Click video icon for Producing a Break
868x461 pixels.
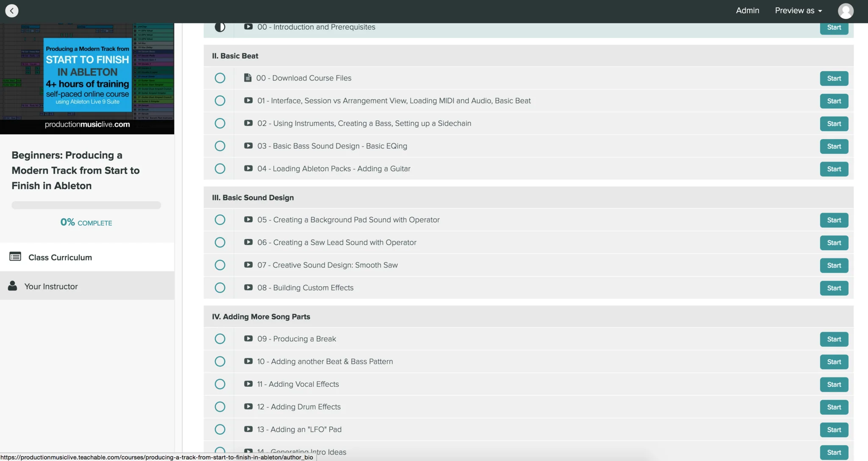coord(248,338)
